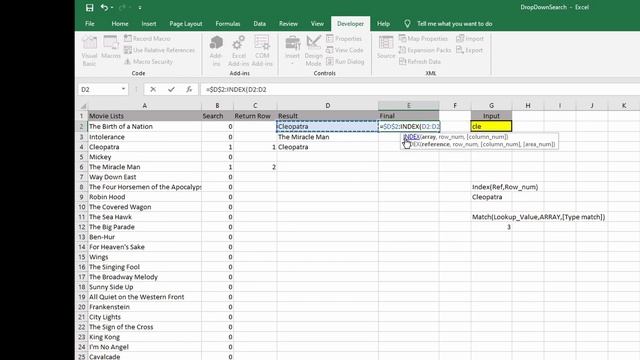The width and height of the screenshot is (640, 360).
Task: Switch to the Insert ribbon tab
Action: (x=149, y=24)
